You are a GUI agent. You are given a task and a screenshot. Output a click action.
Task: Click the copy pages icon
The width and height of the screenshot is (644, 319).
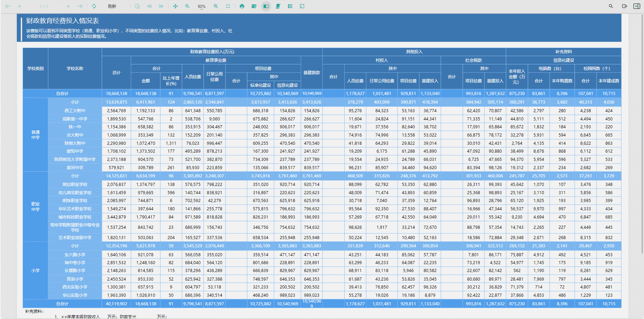point(137,6)
